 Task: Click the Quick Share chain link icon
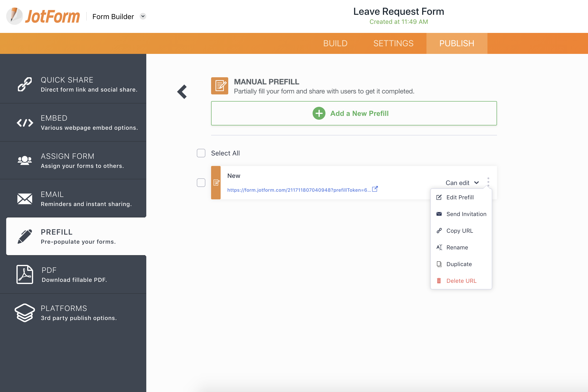pos(25,84)
